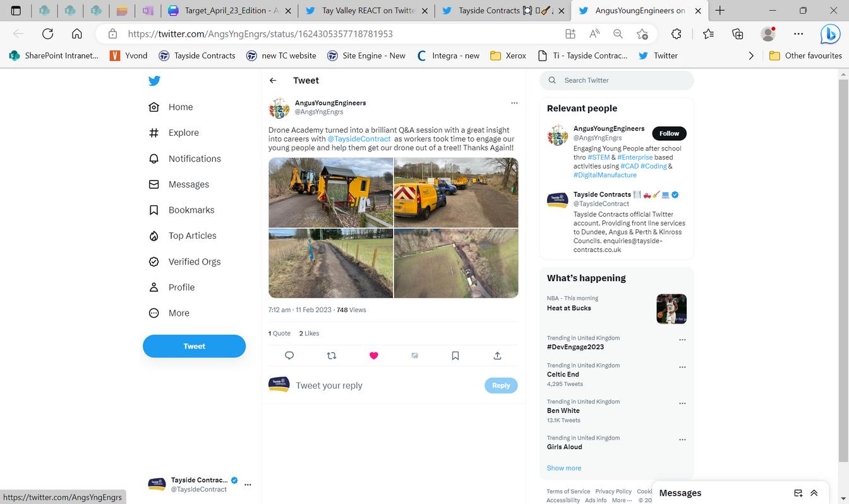The height and width of the screenshot is (504, 849).
Task: View the 2 Likes list
Action: click(309, 333)
